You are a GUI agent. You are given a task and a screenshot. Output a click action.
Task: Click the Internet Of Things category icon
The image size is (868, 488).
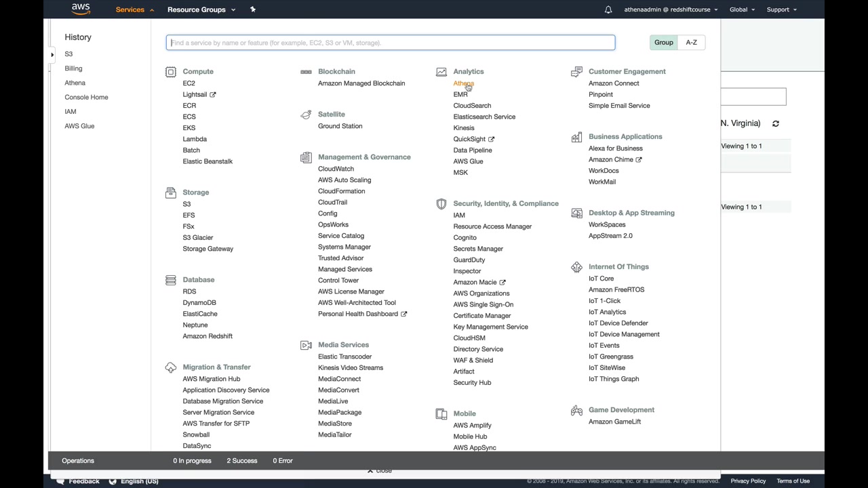point(576,267)
